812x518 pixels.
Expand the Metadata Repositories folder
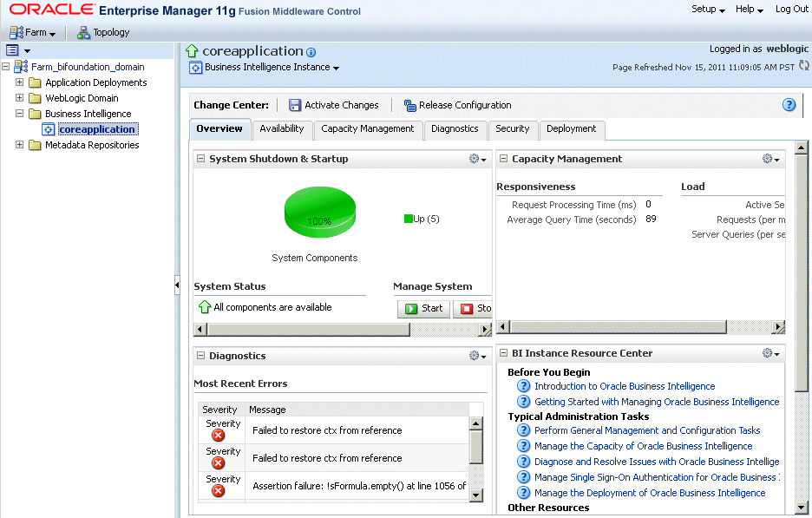coord(19,145)
